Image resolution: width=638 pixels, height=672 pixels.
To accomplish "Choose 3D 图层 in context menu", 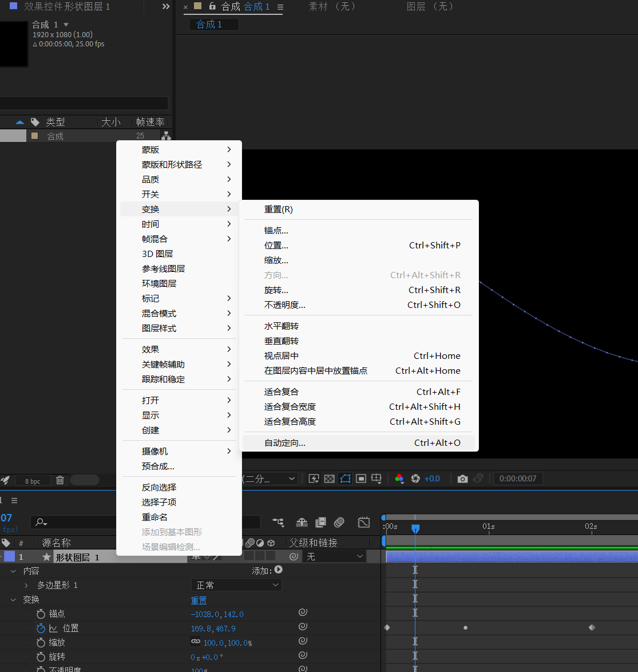I will coord(179,254).
